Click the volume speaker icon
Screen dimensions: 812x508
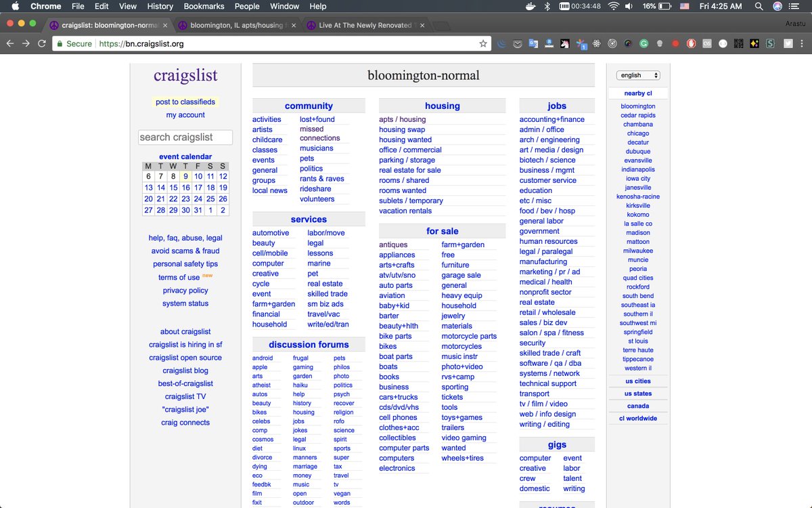click(x=629, y=6)
